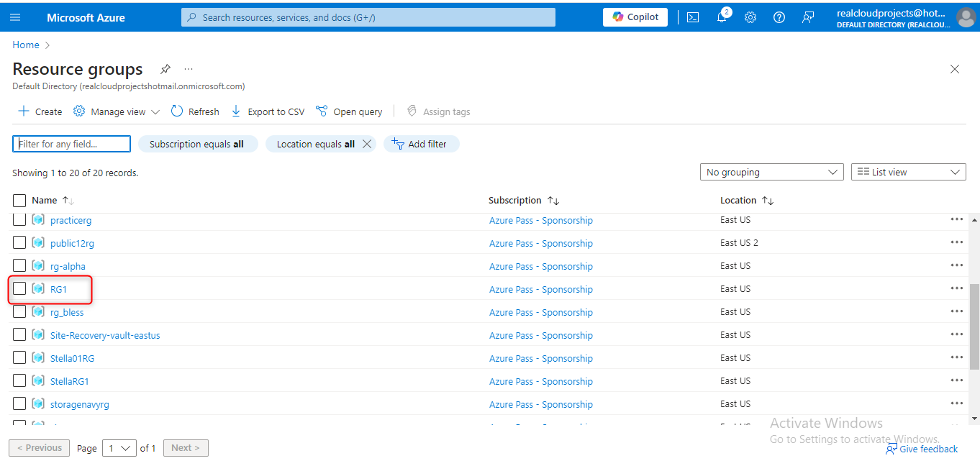Click the Filter for any field box
The image size is (980, 466).
(x=71, y=144)
